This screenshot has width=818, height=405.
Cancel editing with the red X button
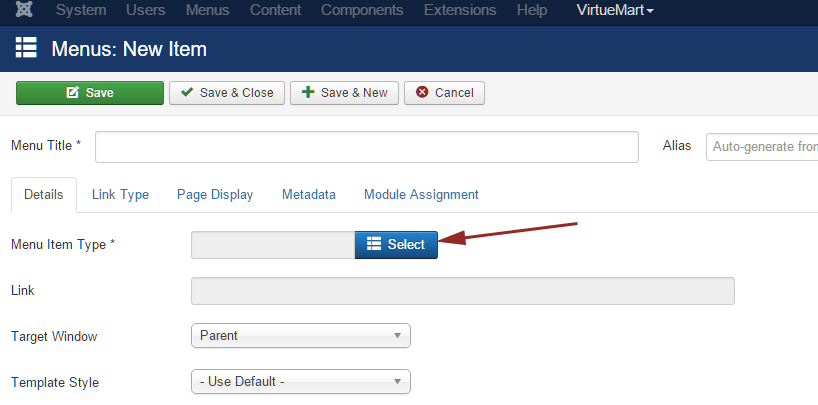[x=444, y=93]
